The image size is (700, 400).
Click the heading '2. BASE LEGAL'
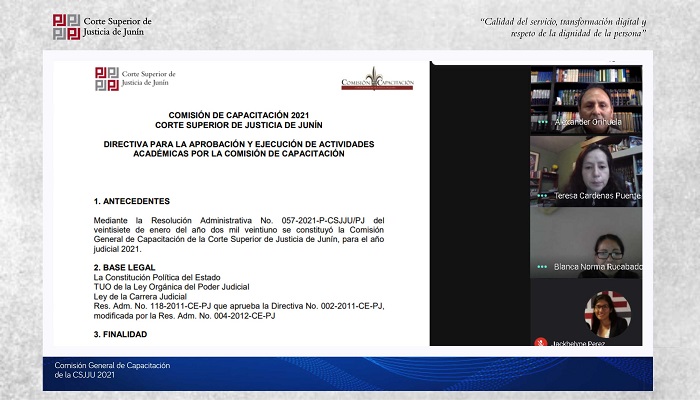[x=125, y=267]
